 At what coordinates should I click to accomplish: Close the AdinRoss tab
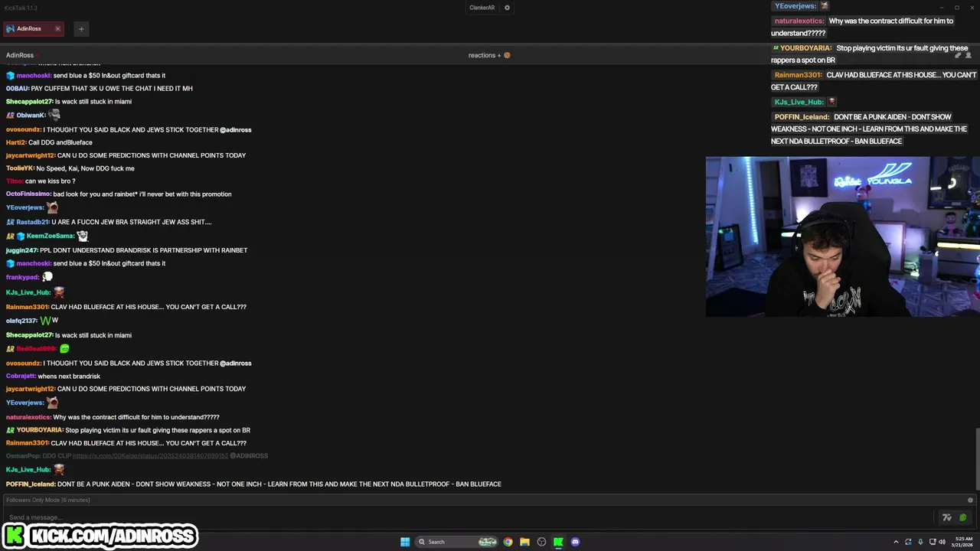pyautogui.click(x=57, y=29)
